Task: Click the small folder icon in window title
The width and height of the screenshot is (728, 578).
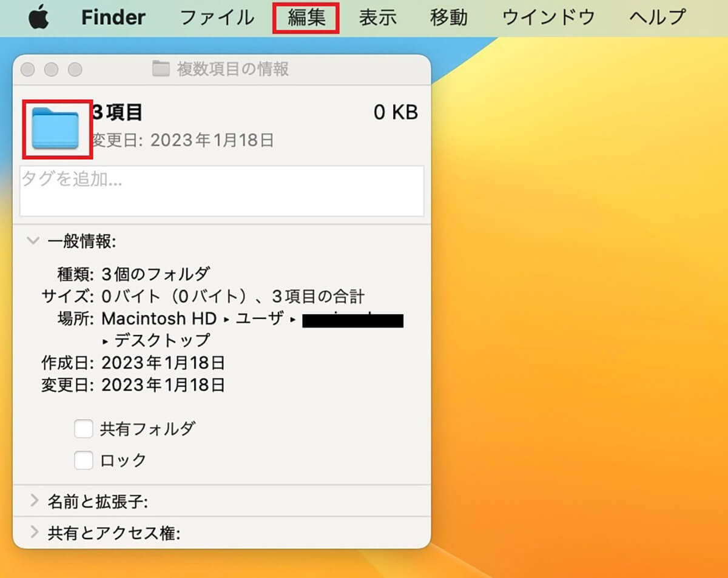Action: coord(161,69)
